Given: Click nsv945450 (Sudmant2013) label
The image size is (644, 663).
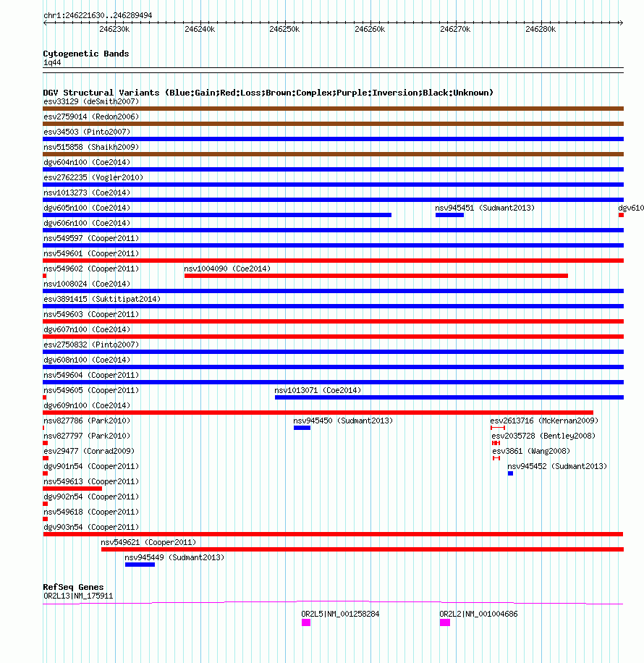Looking at the screenshot, I should click(344, 421).
